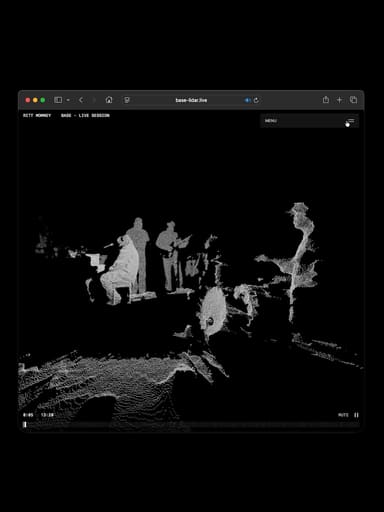
Task: Click the browser forward arrow
Action: point(94,100)
